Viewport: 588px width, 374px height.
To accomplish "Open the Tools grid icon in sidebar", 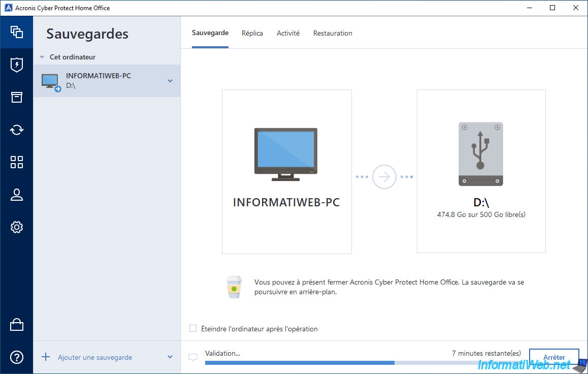I will 16,162.
